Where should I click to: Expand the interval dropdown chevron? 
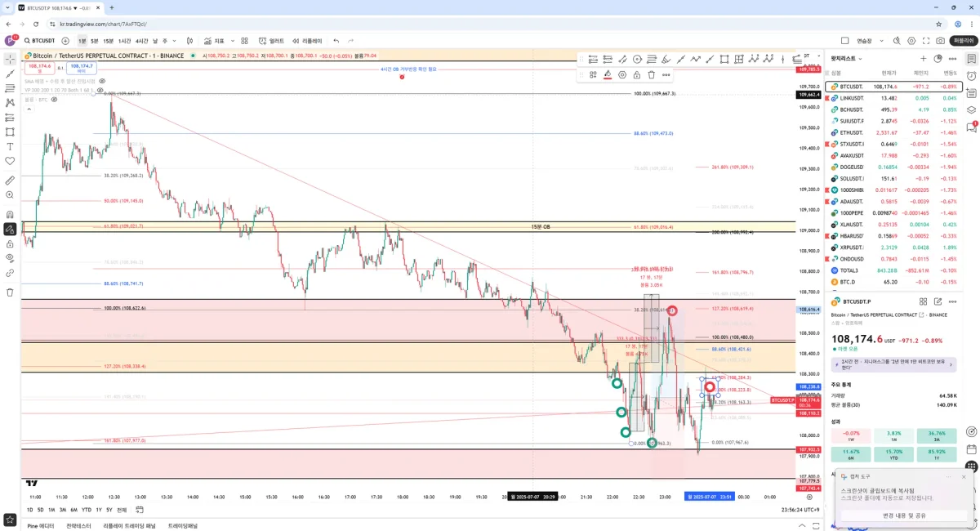pos(175,41)
